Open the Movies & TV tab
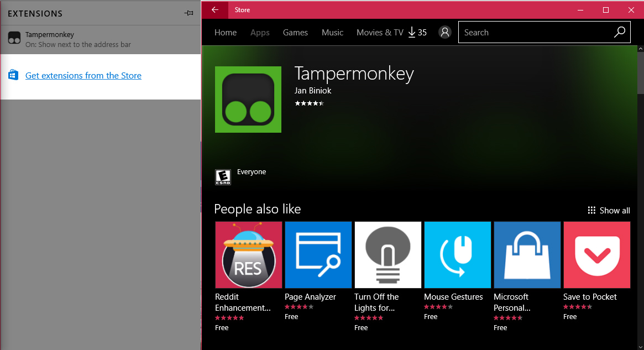The height and width of the screenshot is (350, 644). pyautogui.click(x=380, y=33)
